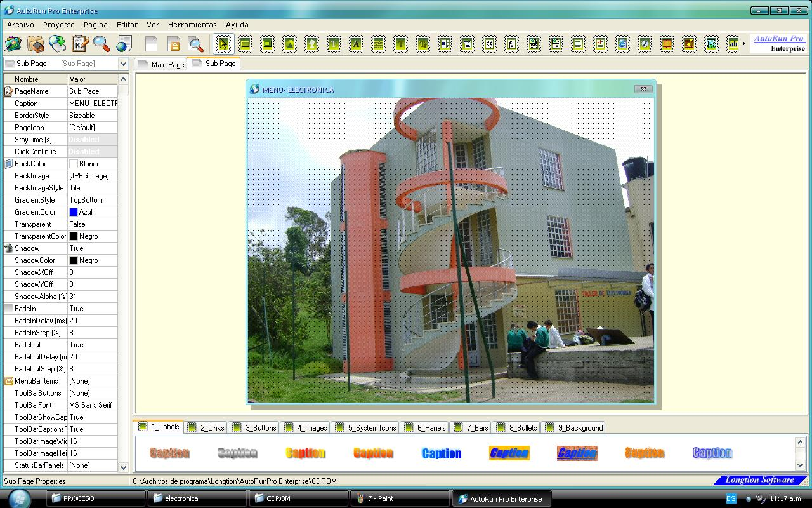Switch to the 7_Bars tab

[x=470, y=427]
